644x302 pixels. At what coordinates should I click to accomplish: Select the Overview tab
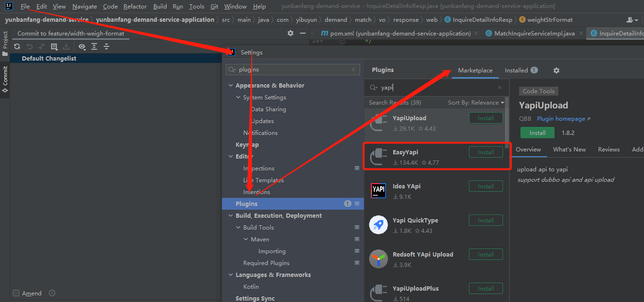pyautogui.click(x=528, y=149)
